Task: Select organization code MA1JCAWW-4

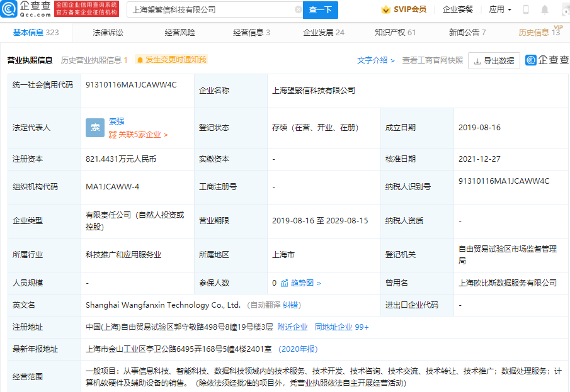Action: (112, 187)
